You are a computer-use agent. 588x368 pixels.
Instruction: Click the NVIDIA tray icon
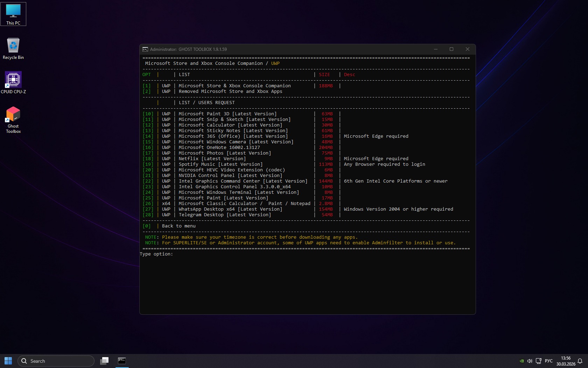[521, 361]
